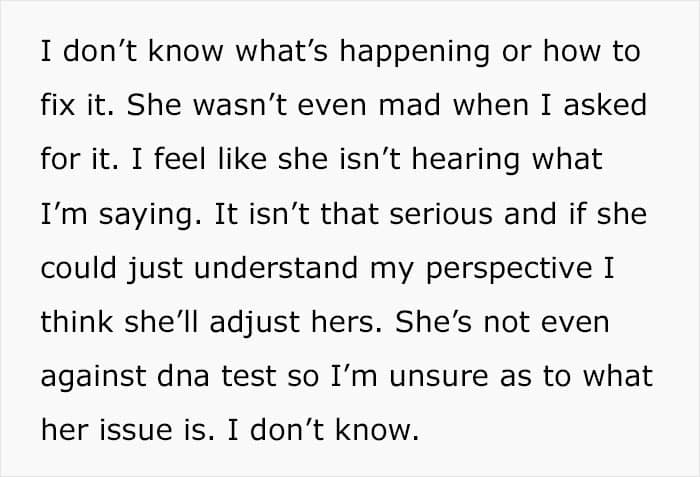
Task: Click the final sentence "I don't know."
Action: tap(320, 429)
